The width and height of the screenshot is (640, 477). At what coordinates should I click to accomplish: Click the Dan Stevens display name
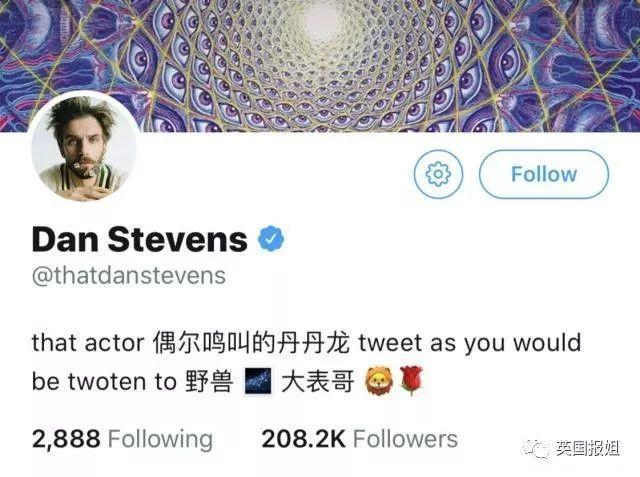point(140,240)
